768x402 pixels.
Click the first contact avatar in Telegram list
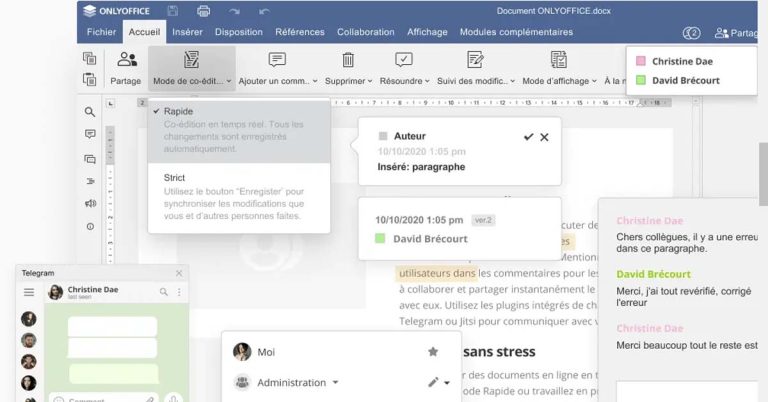tap(29, 319)
